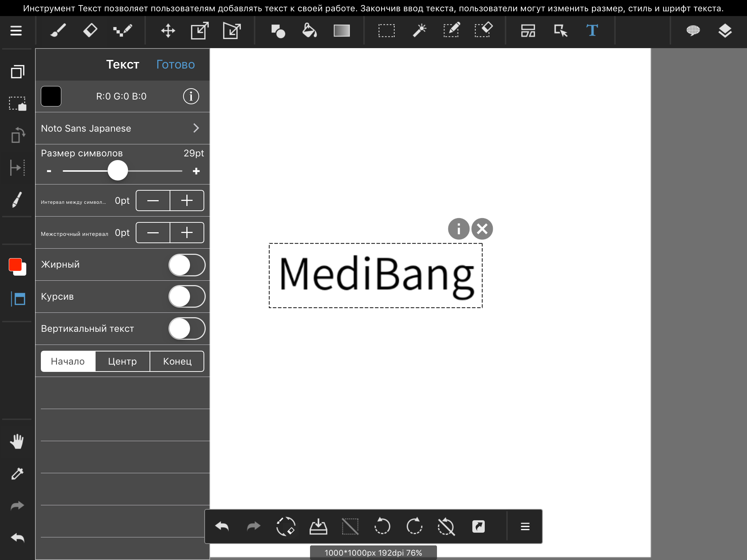747x560 pixels.
Task: Select Конец alignment tab
Action: (177, 361)
